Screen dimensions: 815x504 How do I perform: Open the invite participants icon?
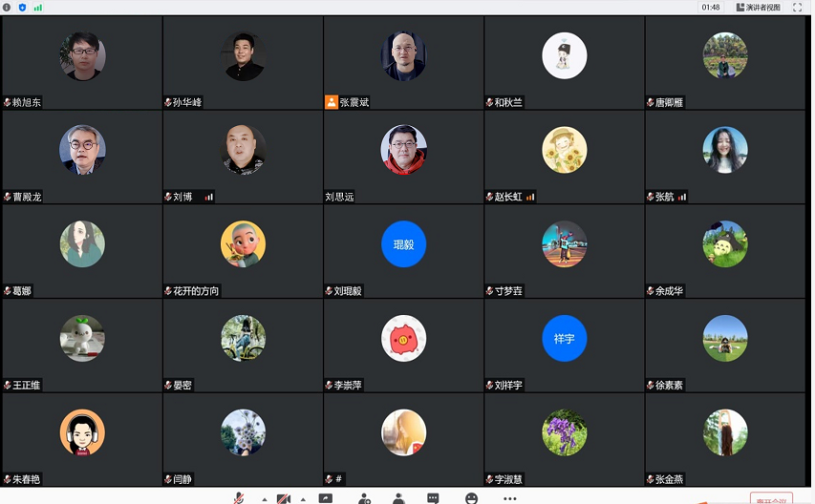tap(364, 499)
